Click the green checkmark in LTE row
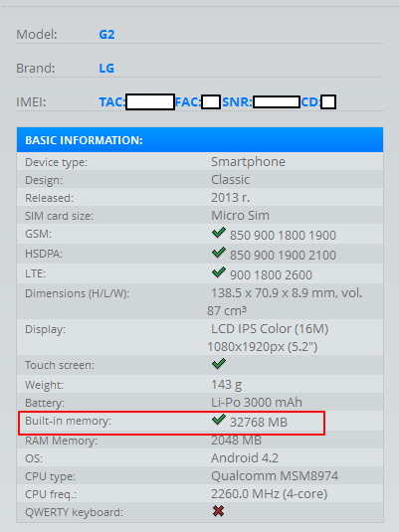Screen dimensions: 399x532 pyautogui.click(x=218, y=272)
